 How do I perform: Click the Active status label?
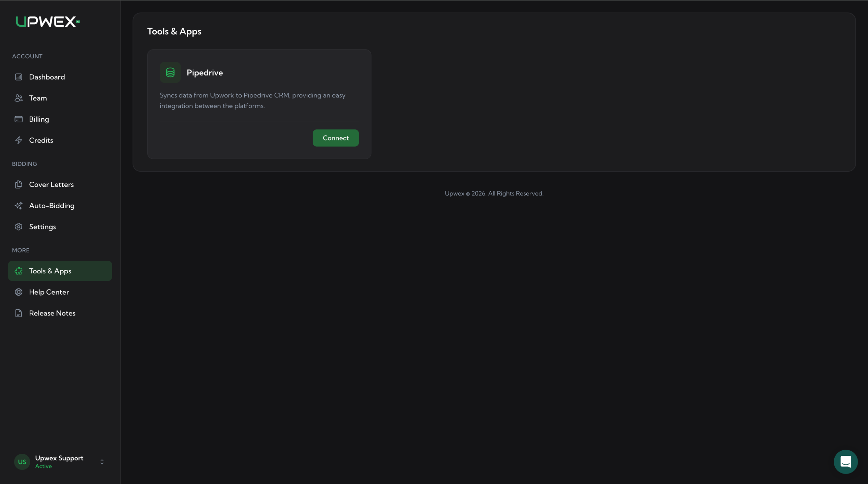43,466
